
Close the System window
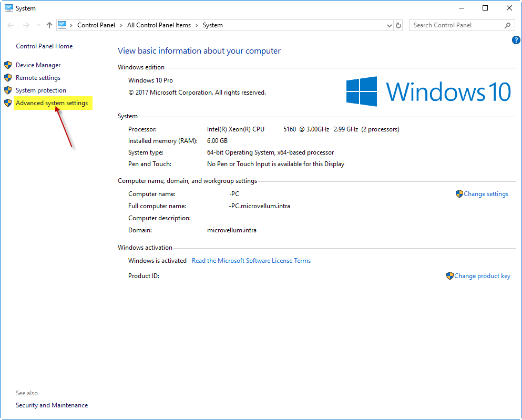pyautogui.click(x=509, y=8)
